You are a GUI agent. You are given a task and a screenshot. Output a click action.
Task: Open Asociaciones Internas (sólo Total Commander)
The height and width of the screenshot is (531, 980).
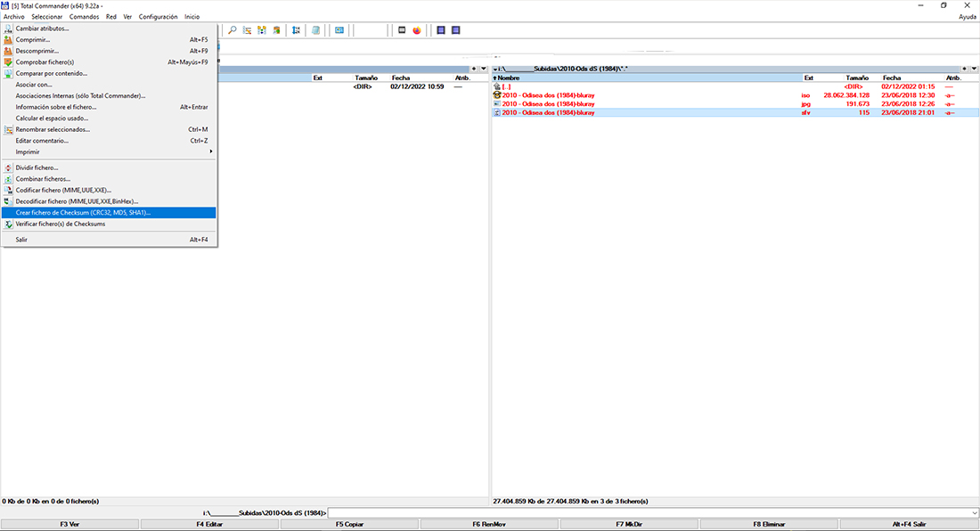(x=109, y=95)
